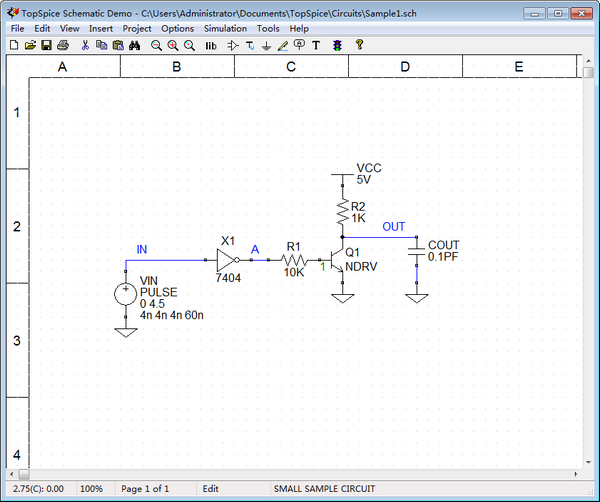600x502 pixels.
Task: Paste from clipboard
Action: pos(118,46)
